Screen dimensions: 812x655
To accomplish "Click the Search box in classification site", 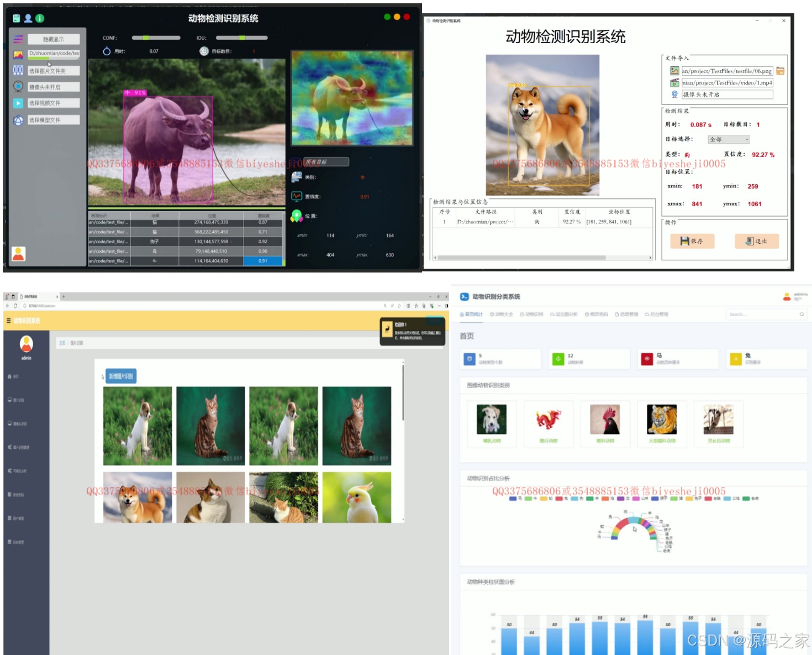I will tap(766, 315).
